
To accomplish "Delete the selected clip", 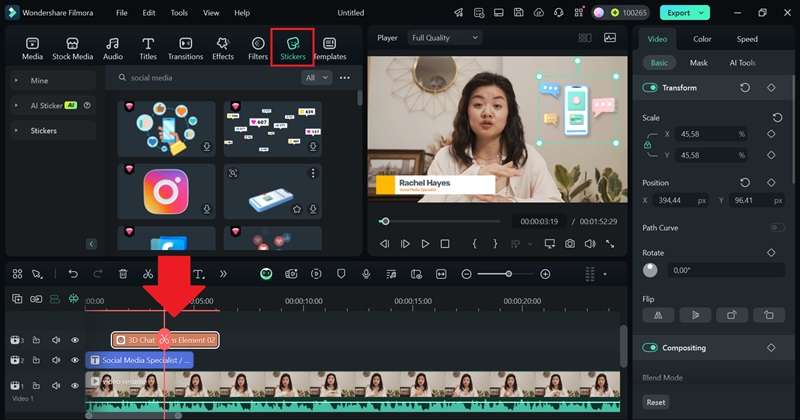I will point(123,274).
